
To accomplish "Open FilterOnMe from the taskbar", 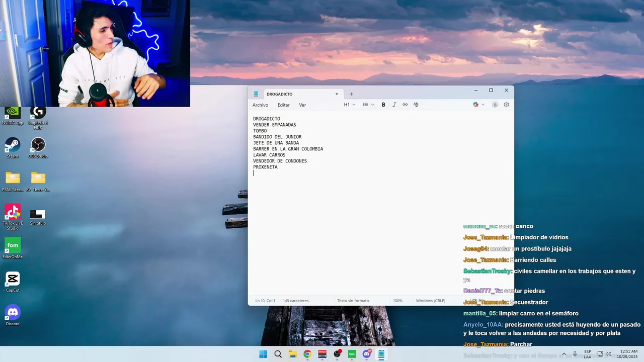I will (352, 354).
